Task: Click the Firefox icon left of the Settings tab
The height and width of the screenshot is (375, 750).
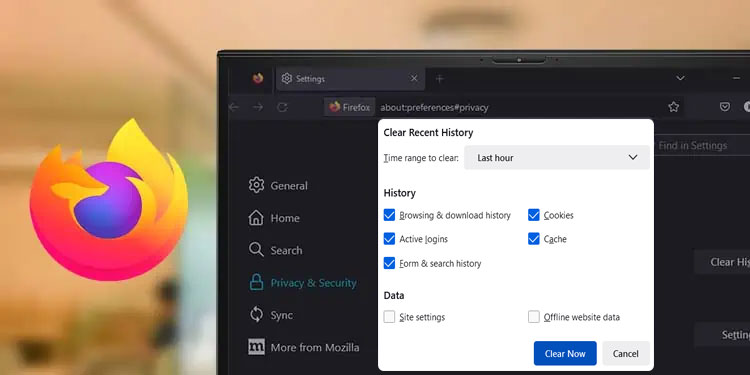Action: click(x=258, y=78)
